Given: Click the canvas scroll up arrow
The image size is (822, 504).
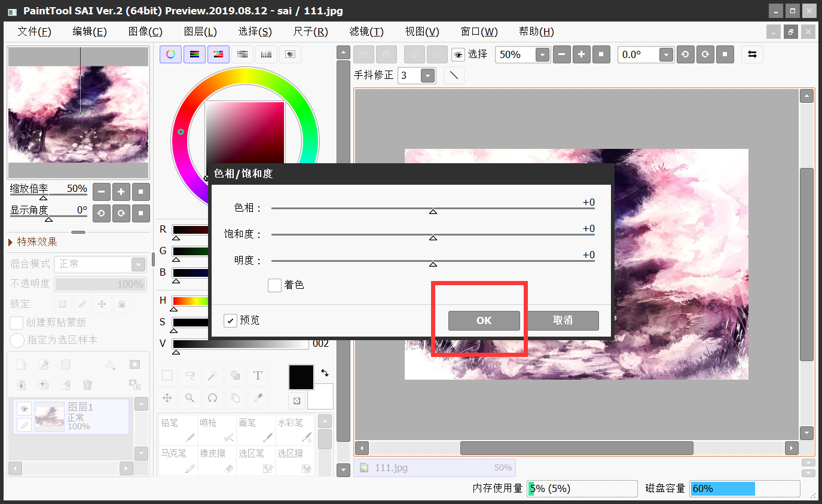Looking at the screenshot, I should 807,96.
